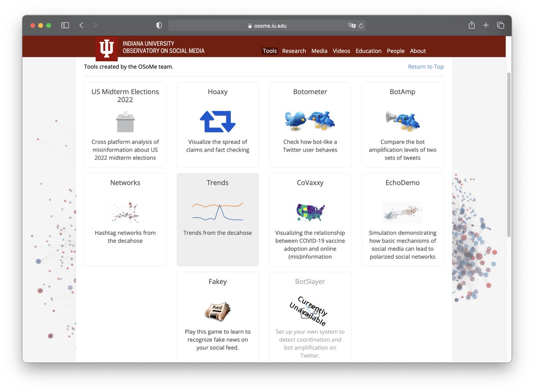
Task: Open the Fakey title link
Action: [218, 281]
